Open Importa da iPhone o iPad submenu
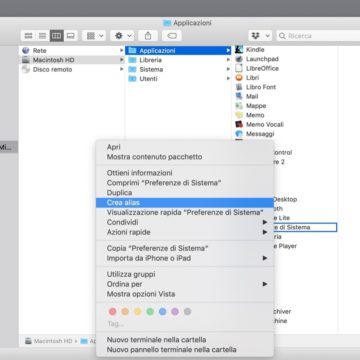 185,258
